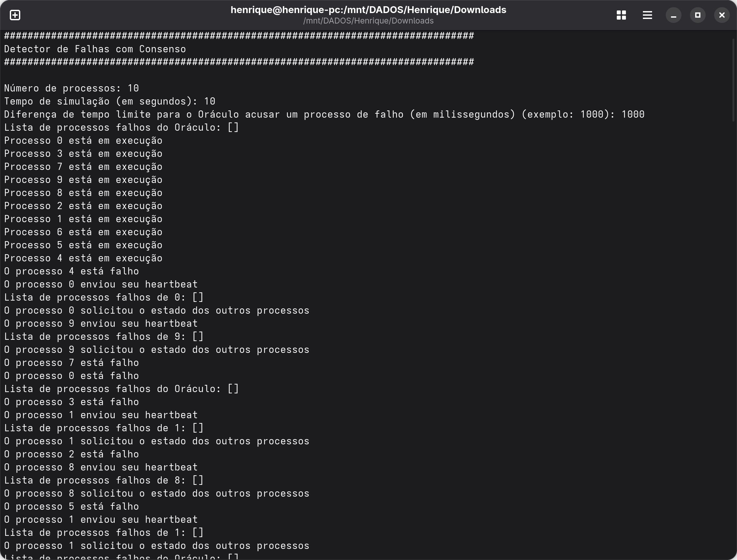737x560 pixels.
Task: Open a new terminal tab
Action: 15,15
